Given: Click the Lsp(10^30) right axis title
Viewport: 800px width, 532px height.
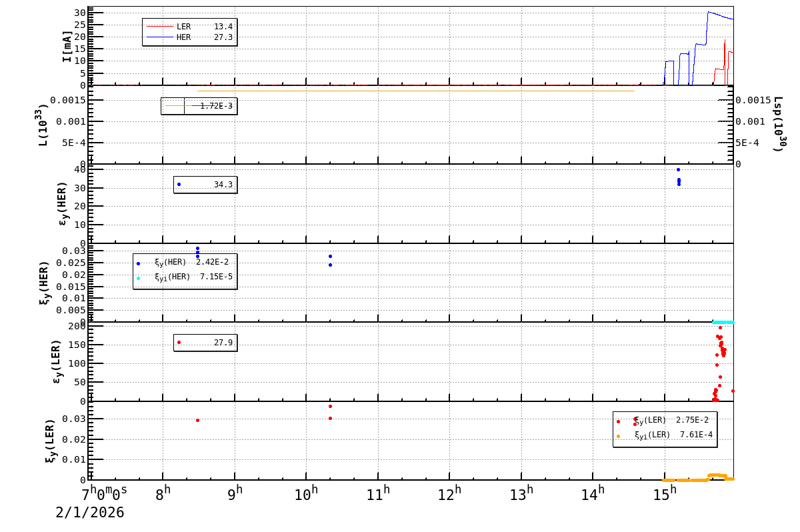Looking at the screenshot, I should (x=777, y=124).
